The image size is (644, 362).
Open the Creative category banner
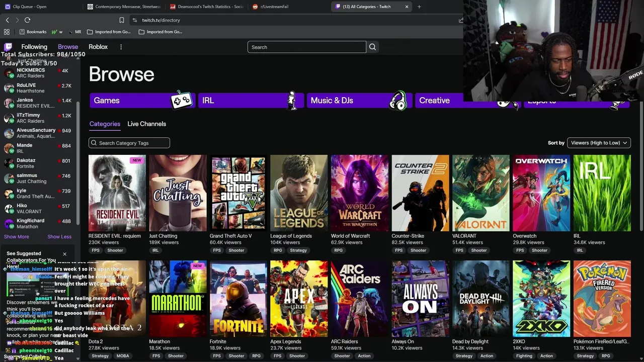point(468,101)
